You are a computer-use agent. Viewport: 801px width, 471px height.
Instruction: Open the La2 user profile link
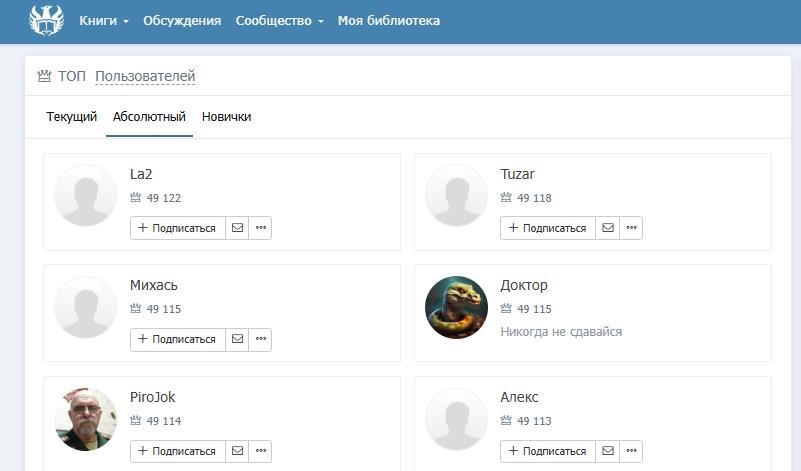tap(141, 174)
